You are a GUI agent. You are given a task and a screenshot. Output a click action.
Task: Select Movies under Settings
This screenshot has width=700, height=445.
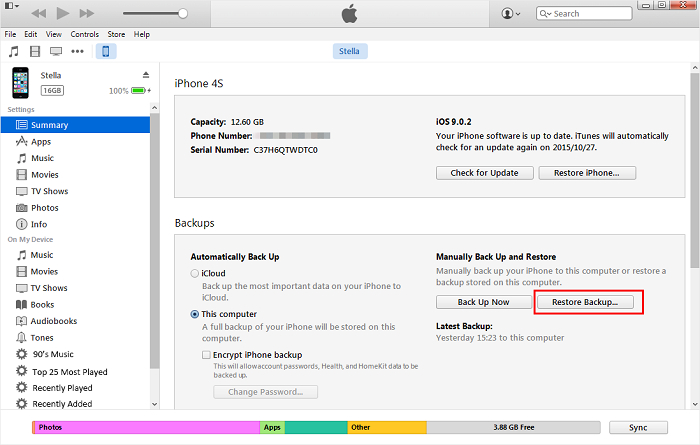[x=75, y=175]
